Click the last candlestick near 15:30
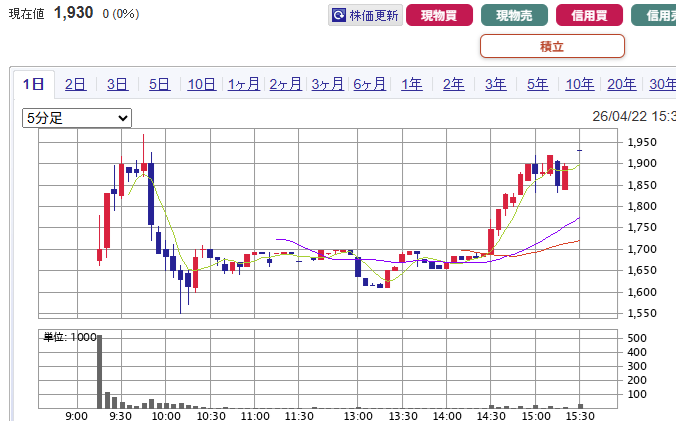 (x=580, y=150)
